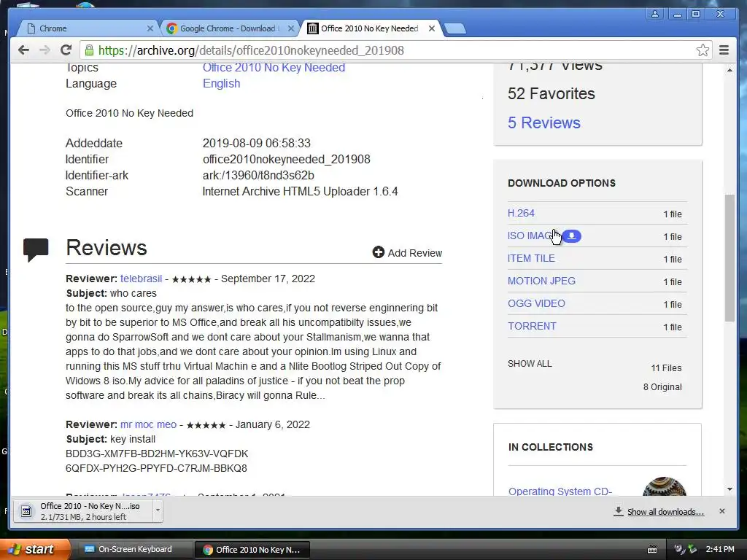Go back with the browser back arrow

(x=23, y=50)
